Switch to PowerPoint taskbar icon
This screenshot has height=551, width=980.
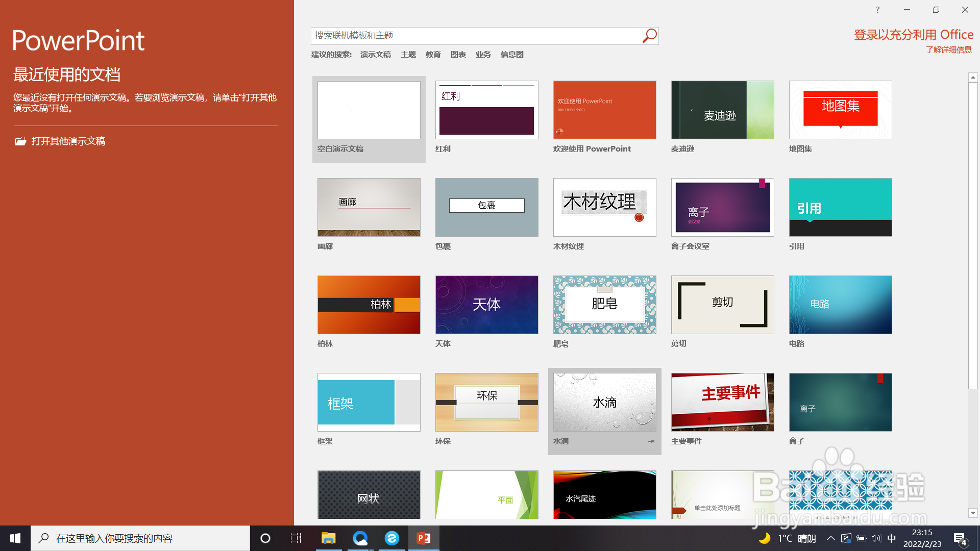coord(424,538)
